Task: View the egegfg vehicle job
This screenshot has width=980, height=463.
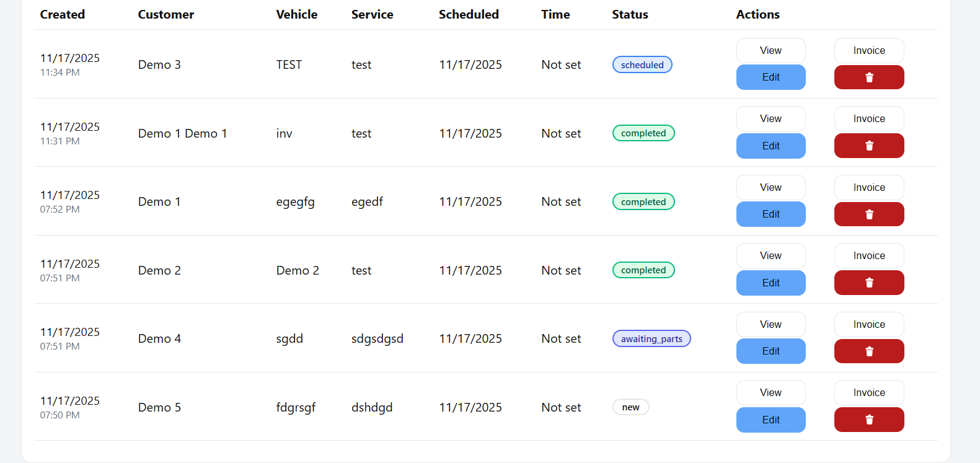Action: pos(770,187)
